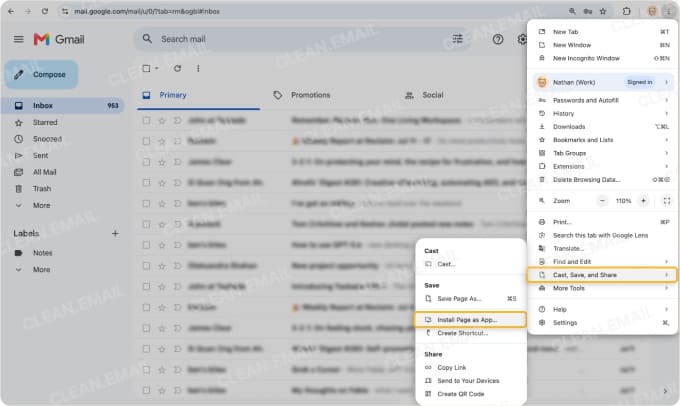Check the fourth email row checkbox
This screenshot has height=406, width=680.
pos(147,183)
